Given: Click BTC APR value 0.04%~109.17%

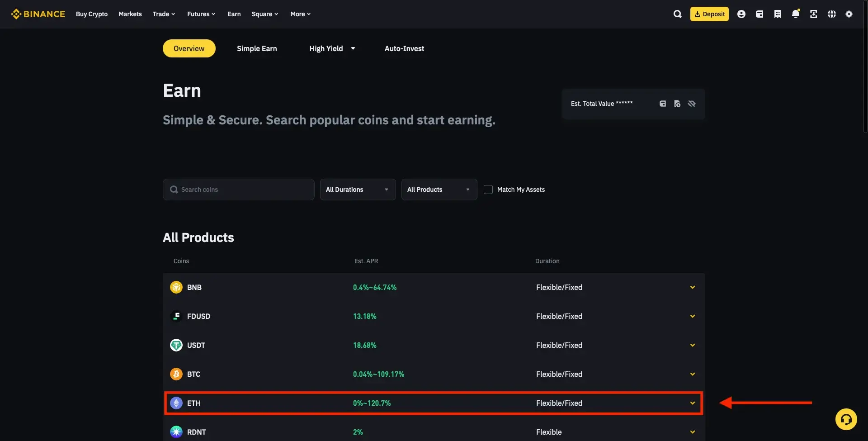Looking at the screenshot, I should point(379,374).
